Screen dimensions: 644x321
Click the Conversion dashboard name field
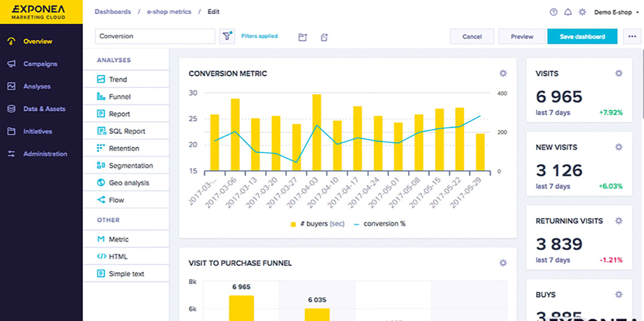point(155,36)
